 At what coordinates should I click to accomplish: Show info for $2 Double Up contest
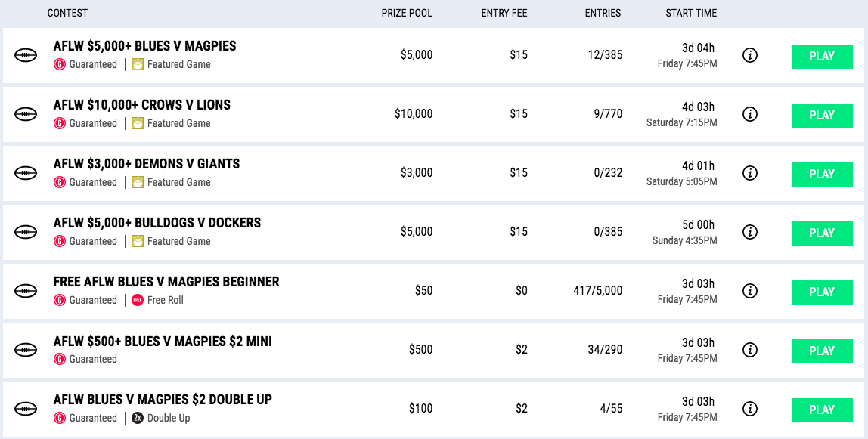pyautogui.click(x=749, y=409)
